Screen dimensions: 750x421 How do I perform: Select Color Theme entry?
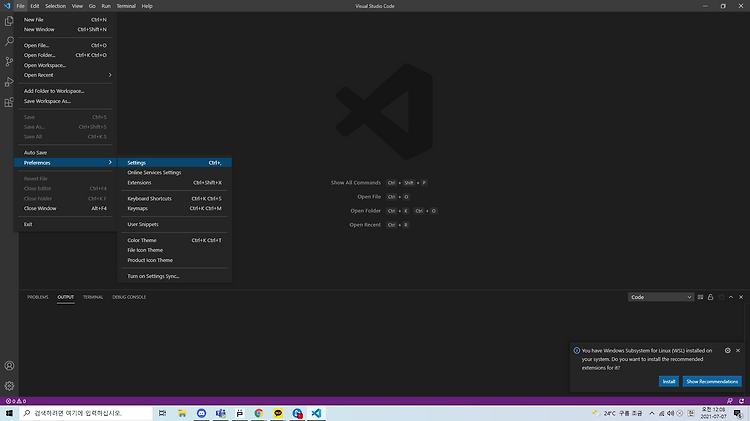coord(175,240)
